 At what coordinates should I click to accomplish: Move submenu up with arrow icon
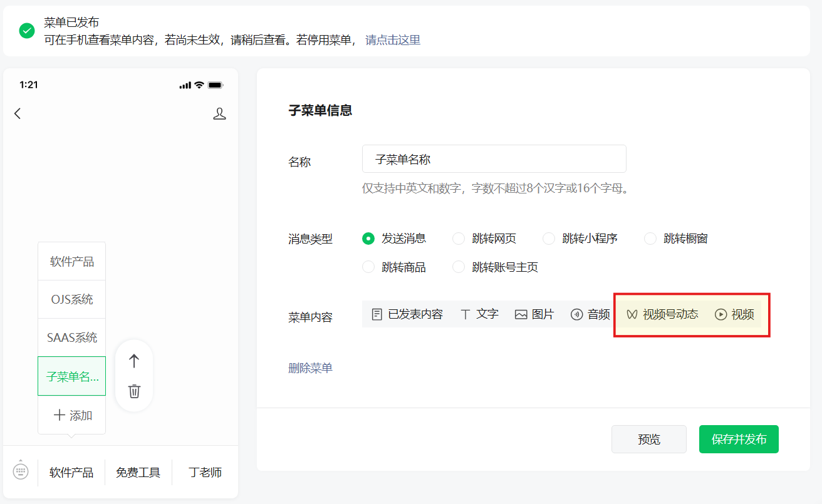click(x=134, y=361)
